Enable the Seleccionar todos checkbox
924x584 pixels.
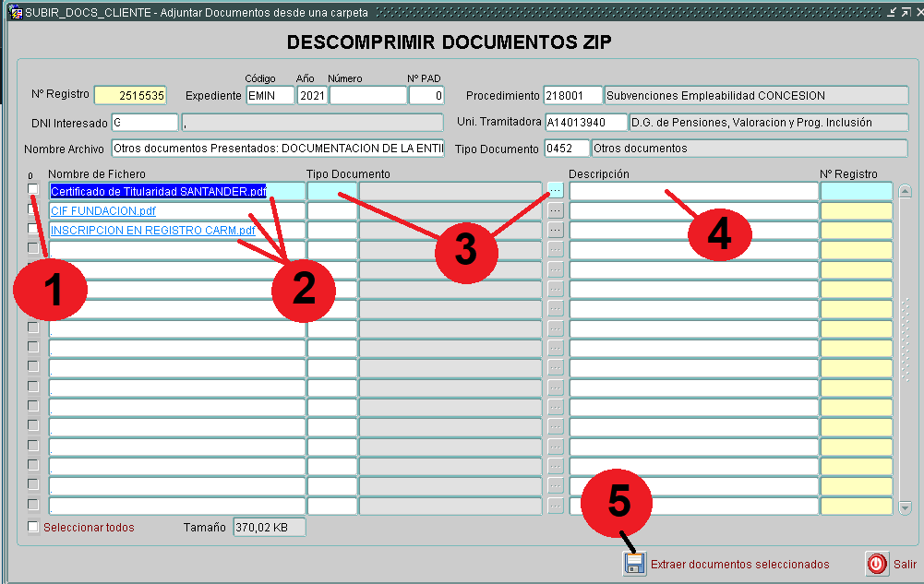coord(33,527)
